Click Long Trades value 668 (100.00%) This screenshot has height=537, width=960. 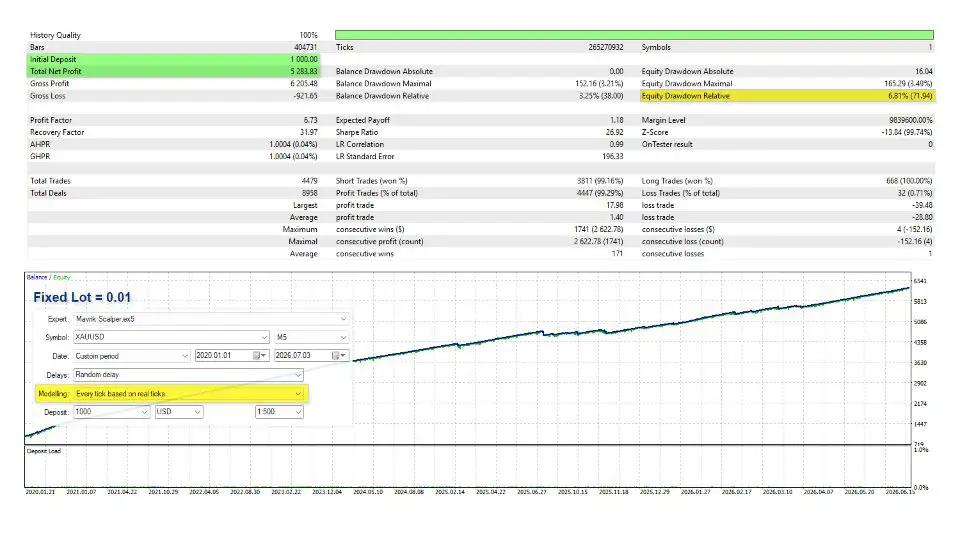tap(909, 181)
